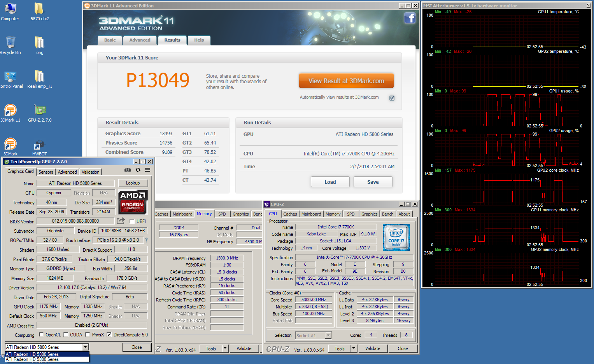The height and width of the screenshot is (364, 594).
Task: Launch the GPU-Z.2.7.0 desktop icon
Action: pyautogui.click(x=40, y=113)
